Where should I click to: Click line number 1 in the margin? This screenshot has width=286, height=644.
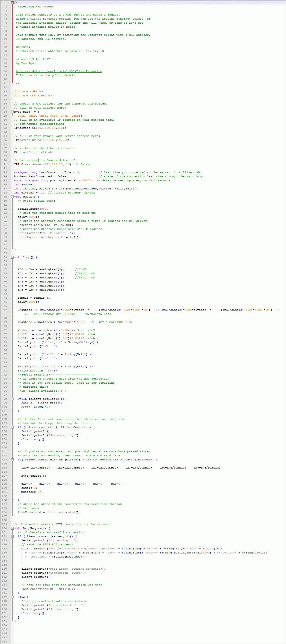point(6,2)
